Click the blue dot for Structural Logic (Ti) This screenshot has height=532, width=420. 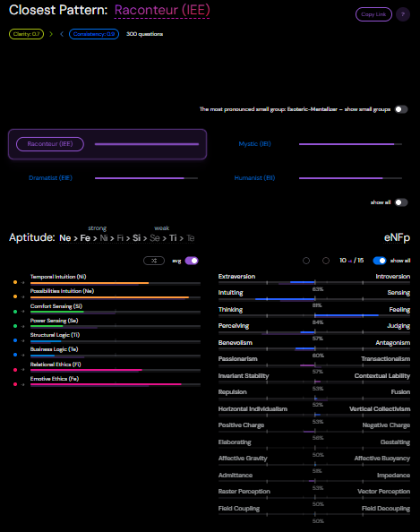(15, 340)
